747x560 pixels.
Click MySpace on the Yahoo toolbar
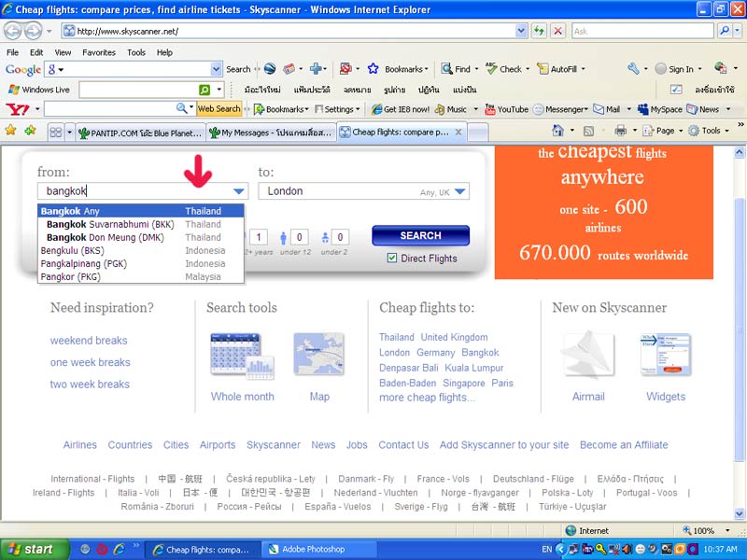click(x=660, y=109)
